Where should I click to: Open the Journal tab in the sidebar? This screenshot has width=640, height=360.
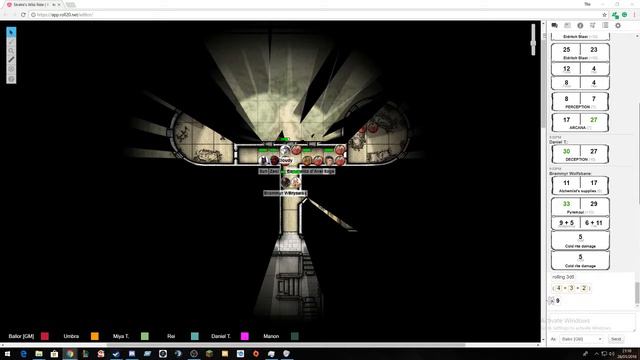[580, 25]
